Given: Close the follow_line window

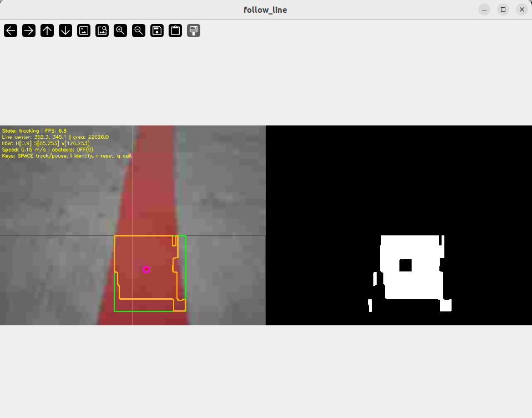Looking at the screenshot, I should pos(522,10).
